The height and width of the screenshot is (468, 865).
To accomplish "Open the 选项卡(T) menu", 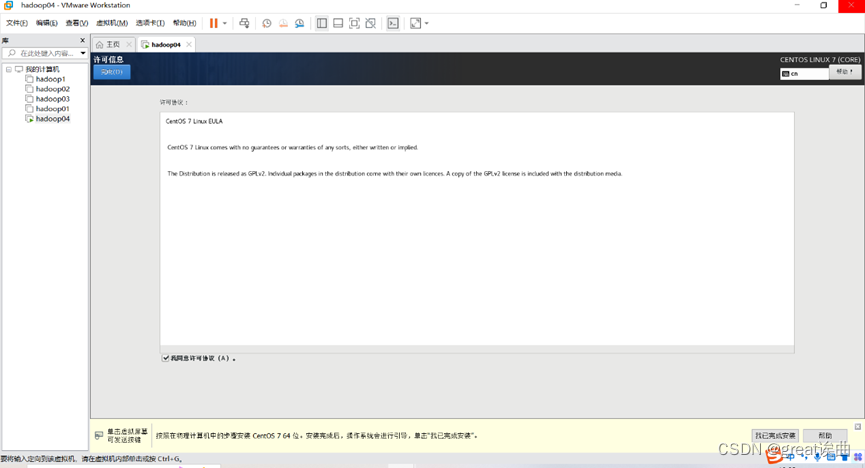I will click(x=150, y=23).
